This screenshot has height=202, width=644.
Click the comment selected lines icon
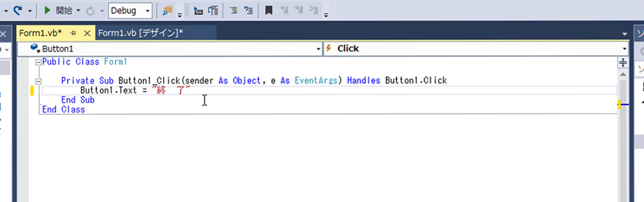pyautogui.click(x=234, y=10)
